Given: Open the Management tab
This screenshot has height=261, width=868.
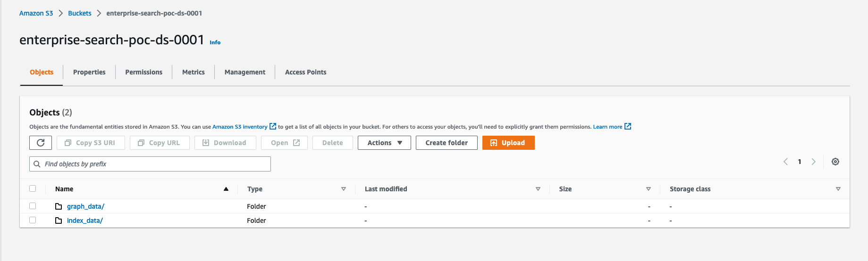Looking at the screenshot, I should coord(245,72).
